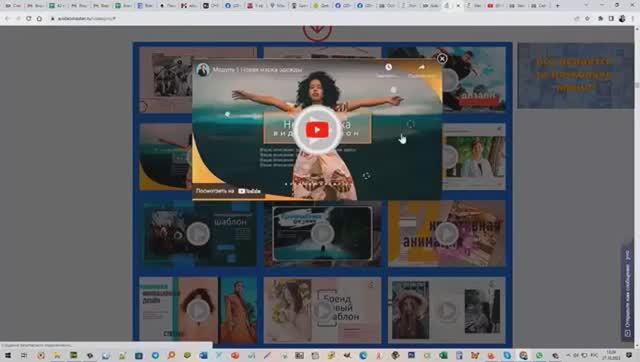640x362 pixels.
Task: Click the Watch later clock icon
Action: (388, 67)
